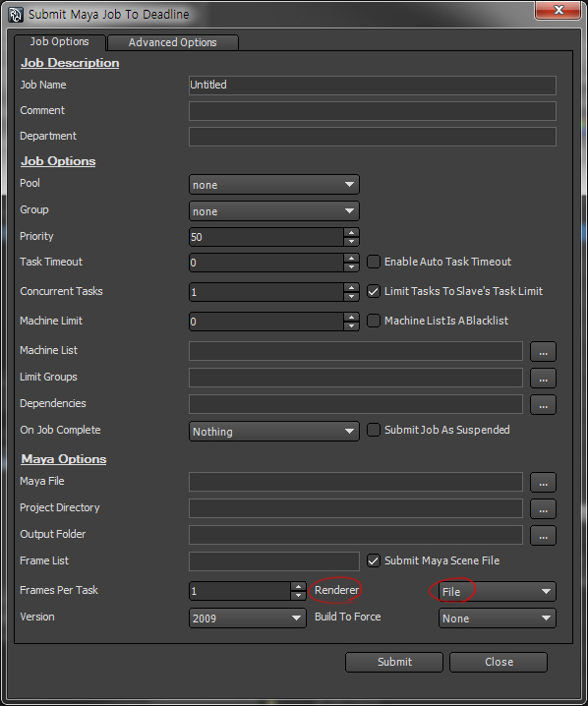Browse for the Project Directory

pyautogui.click(x=543, y=508)
